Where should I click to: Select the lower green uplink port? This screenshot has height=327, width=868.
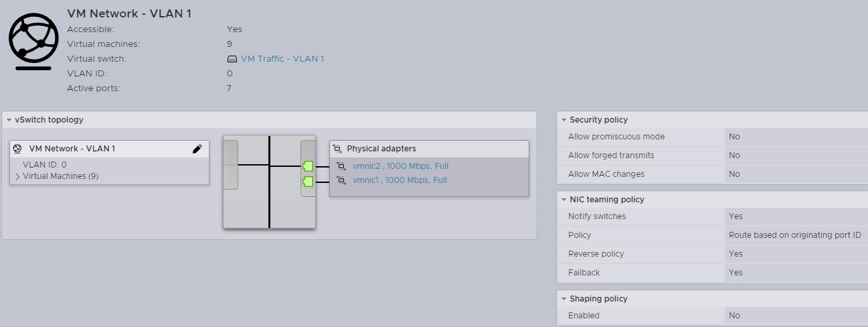[308, 181]
